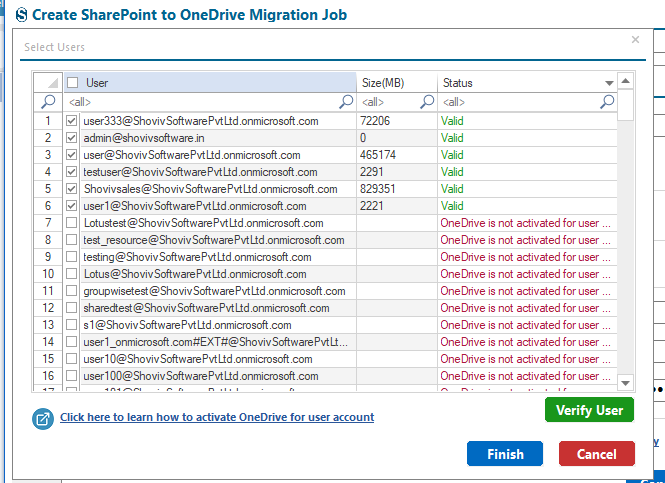The width and height of the screenshot is (665, 483).
Task: Uncheck the admin@shovivsoftware.in checkbox
Action: (72, 138)
